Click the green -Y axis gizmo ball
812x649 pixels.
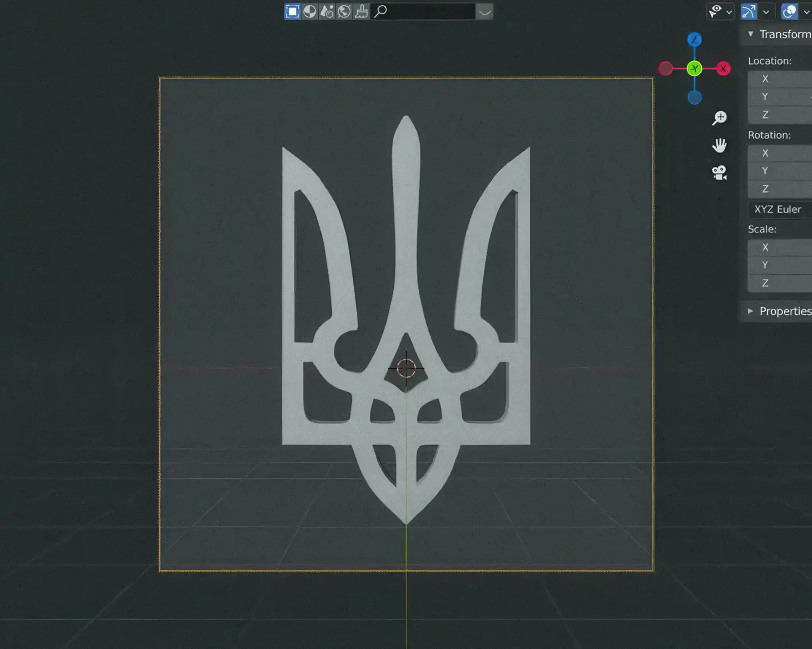(x=694, y=69)
